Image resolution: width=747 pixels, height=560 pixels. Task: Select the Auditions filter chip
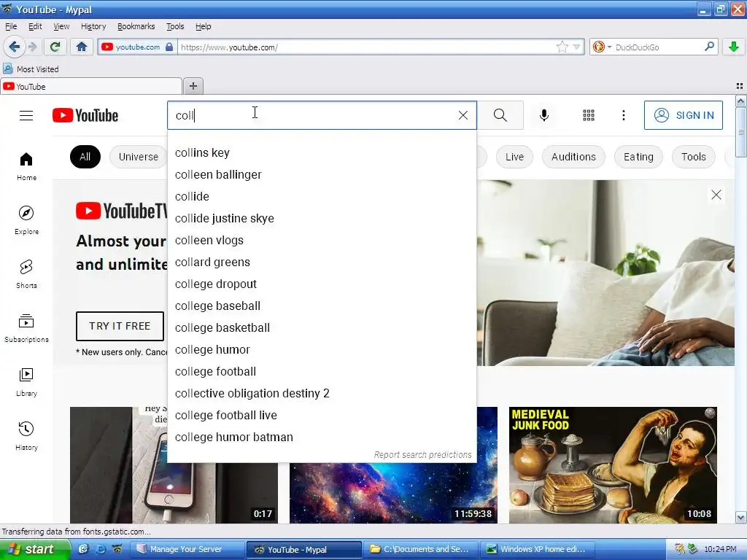(x=573, y=157)
